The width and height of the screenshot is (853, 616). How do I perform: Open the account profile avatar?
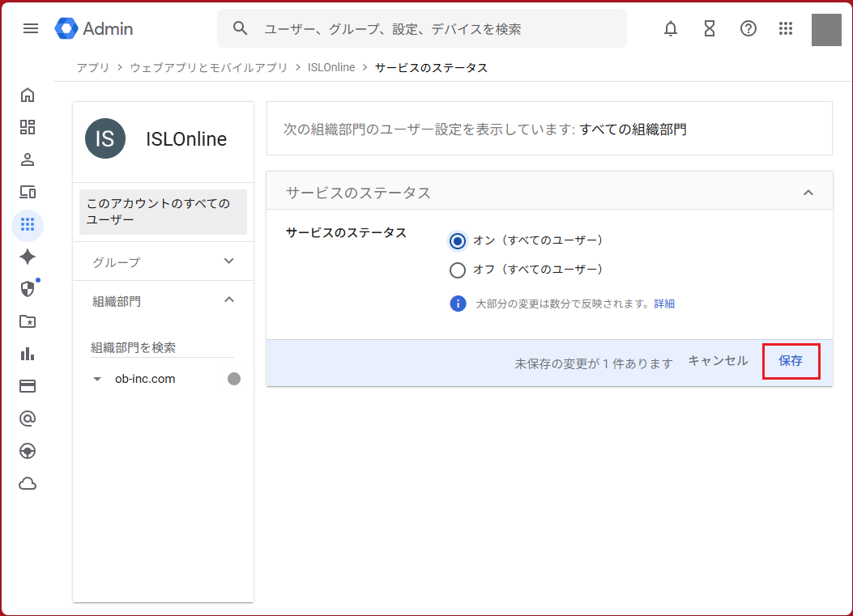pyautogui.click(x=826, y=30)
